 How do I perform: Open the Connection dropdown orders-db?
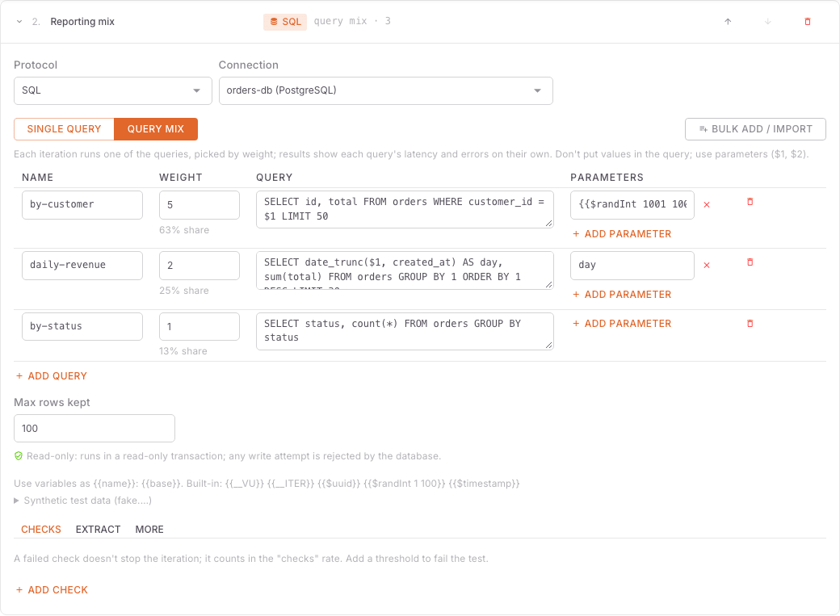point(386,90)
